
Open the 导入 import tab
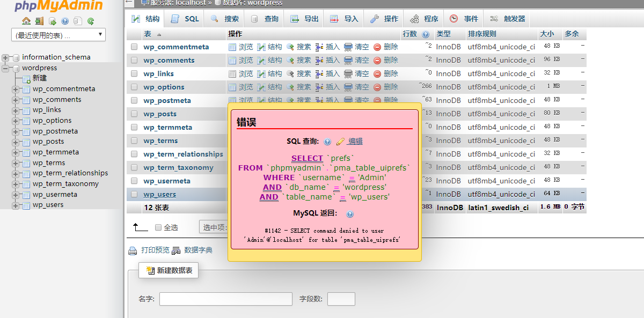344,19
